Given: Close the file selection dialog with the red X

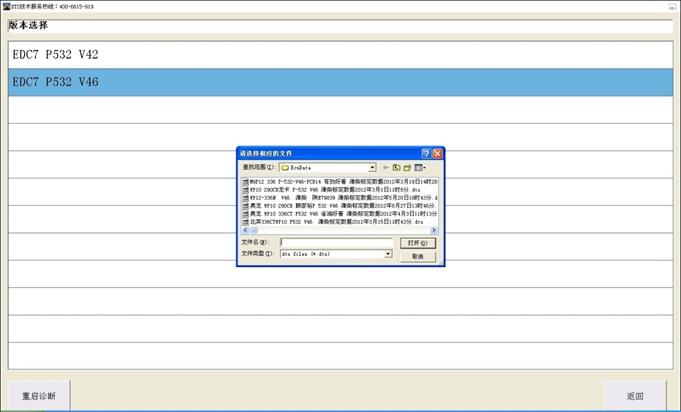Looking at the screenshot, I should point(437,153).
